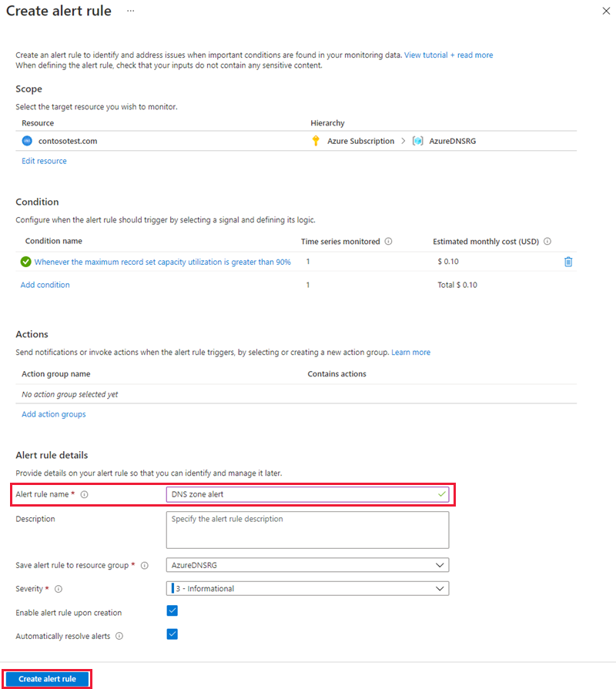Show info tooltip for Alert rule name
The height and width of the screenshot is (689, 616).
tap(85, 494)
